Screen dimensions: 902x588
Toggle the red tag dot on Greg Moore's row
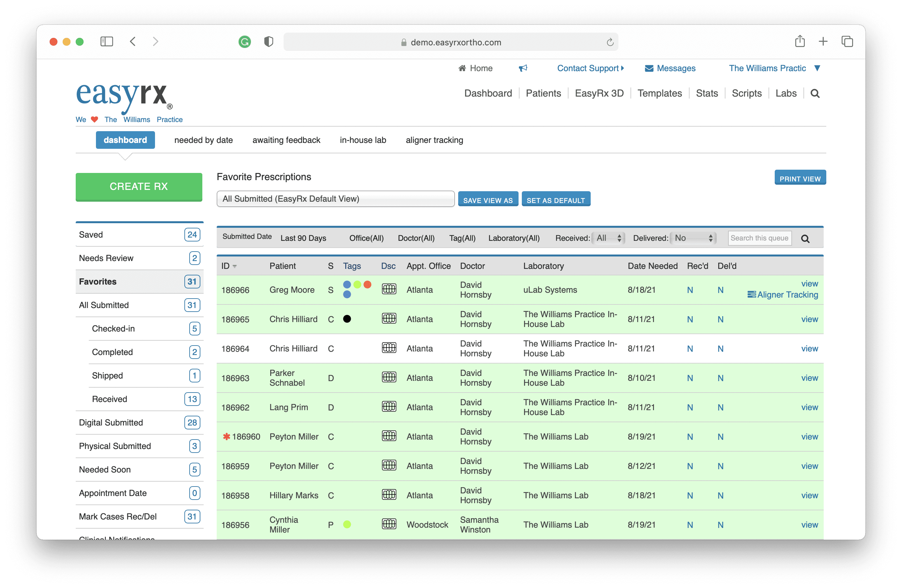click(367, 285)
